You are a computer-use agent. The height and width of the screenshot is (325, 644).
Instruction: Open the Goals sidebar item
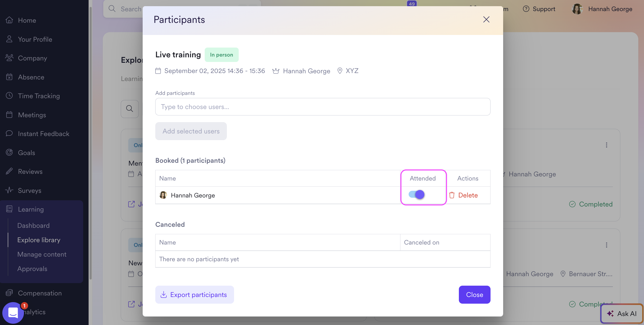point(26,153)
